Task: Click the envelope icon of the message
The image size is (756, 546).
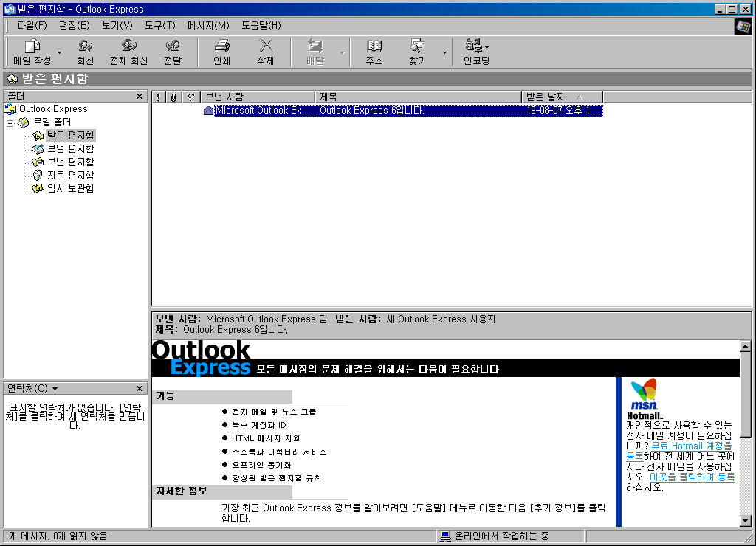Action: tap(208, 111)
